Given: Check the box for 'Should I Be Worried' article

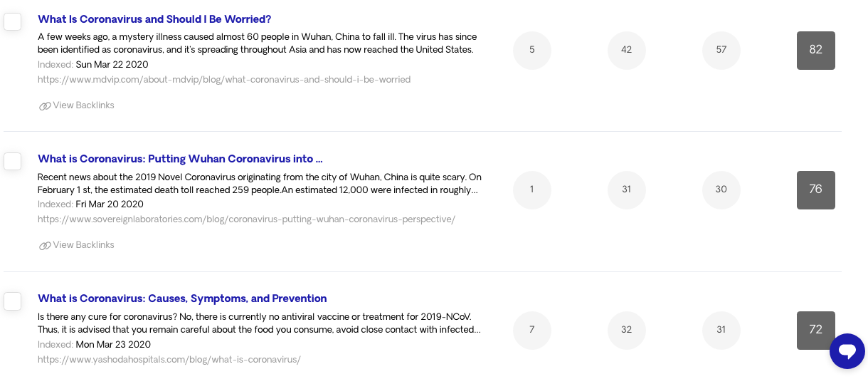Looking at the screenshot, I should tap(12, 21).
